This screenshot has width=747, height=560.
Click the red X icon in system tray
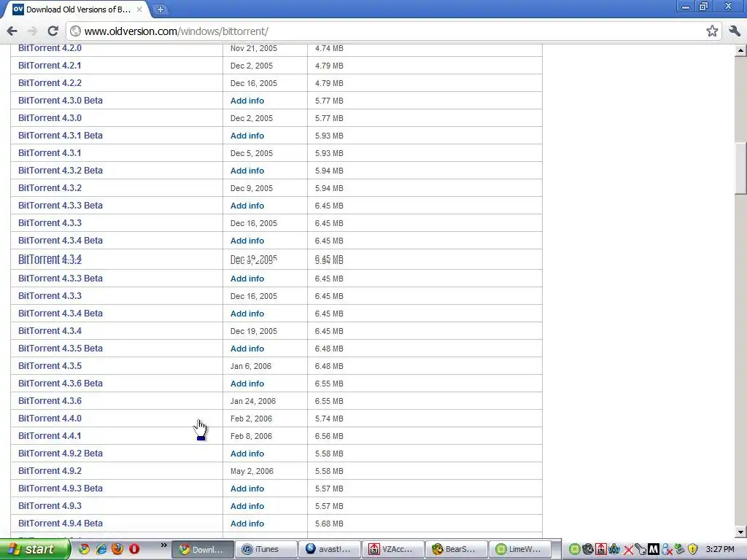[628, 550]
